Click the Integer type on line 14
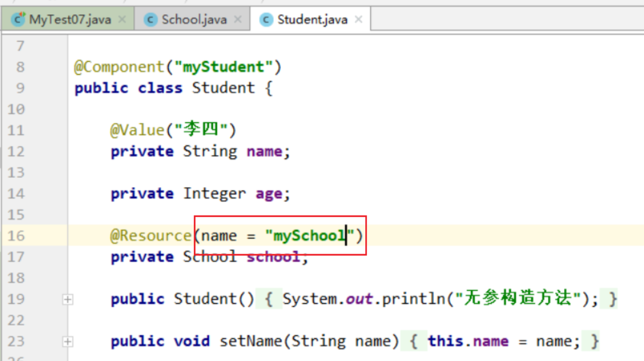 (x=214, y=194)
